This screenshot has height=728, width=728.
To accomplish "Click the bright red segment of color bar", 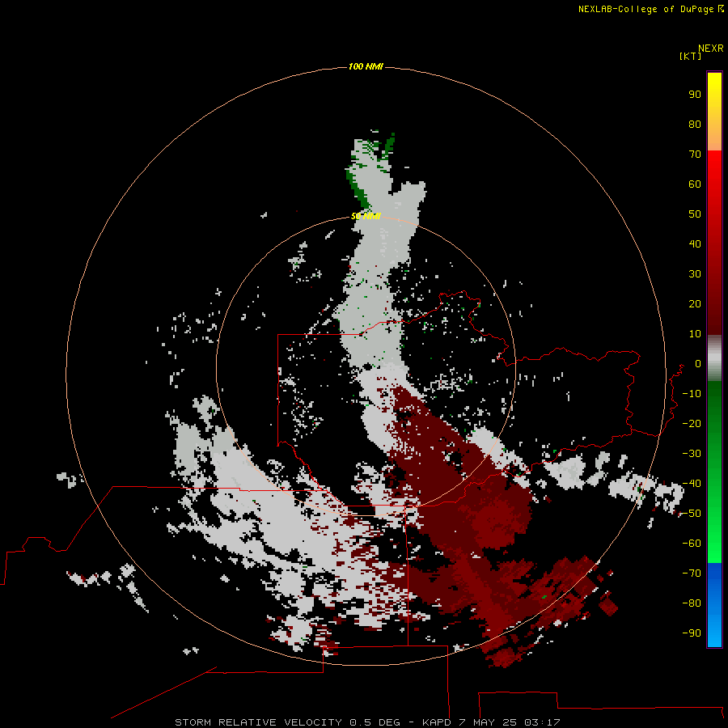I will (x=714, y=243).
